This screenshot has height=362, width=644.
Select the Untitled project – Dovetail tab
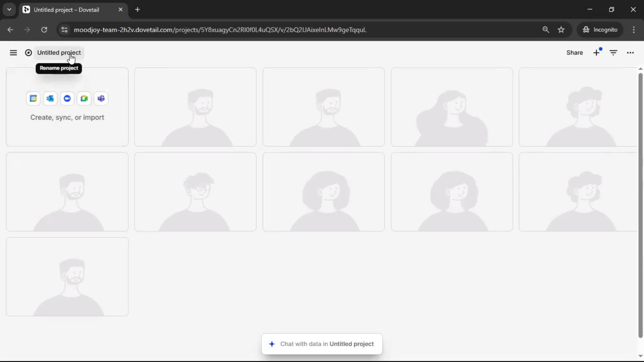click(66, 10)
